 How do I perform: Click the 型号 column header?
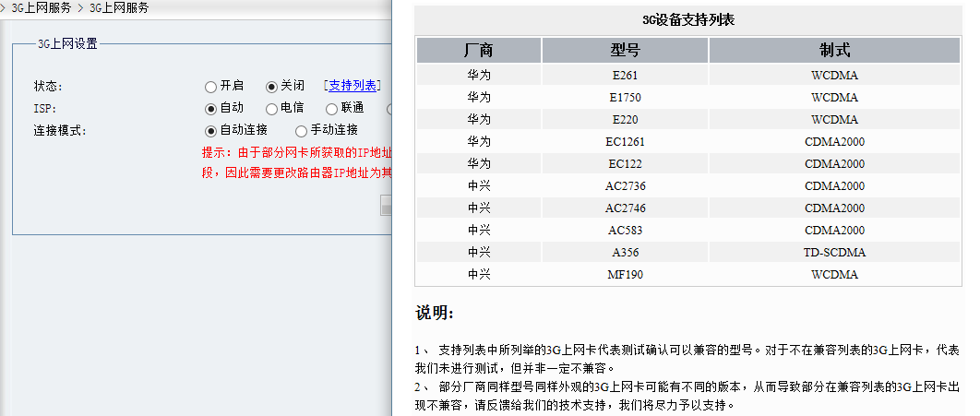pos(625,51)
